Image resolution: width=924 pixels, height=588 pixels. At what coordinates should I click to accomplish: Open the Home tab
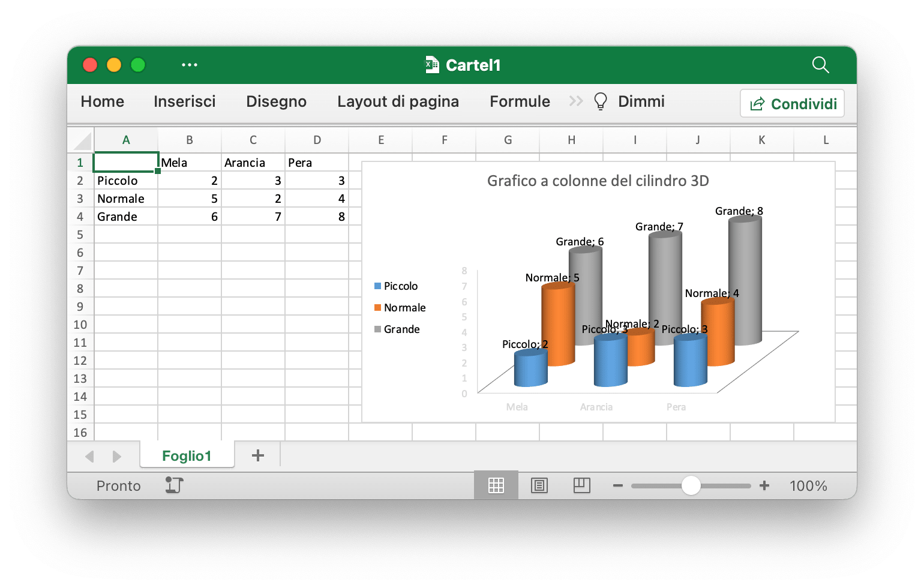[103, 101]
